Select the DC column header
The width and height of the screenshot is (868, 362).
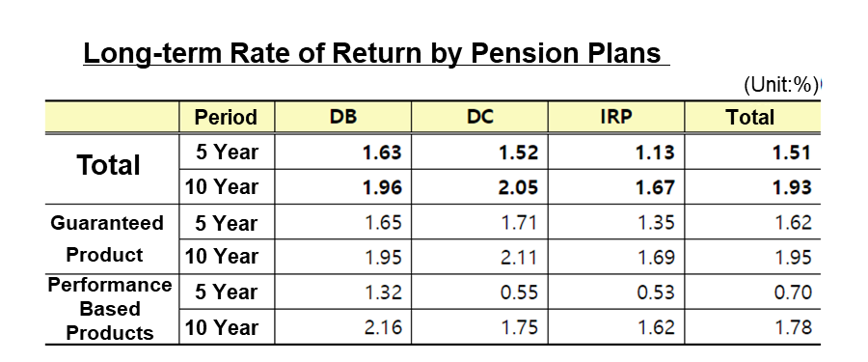480,117
